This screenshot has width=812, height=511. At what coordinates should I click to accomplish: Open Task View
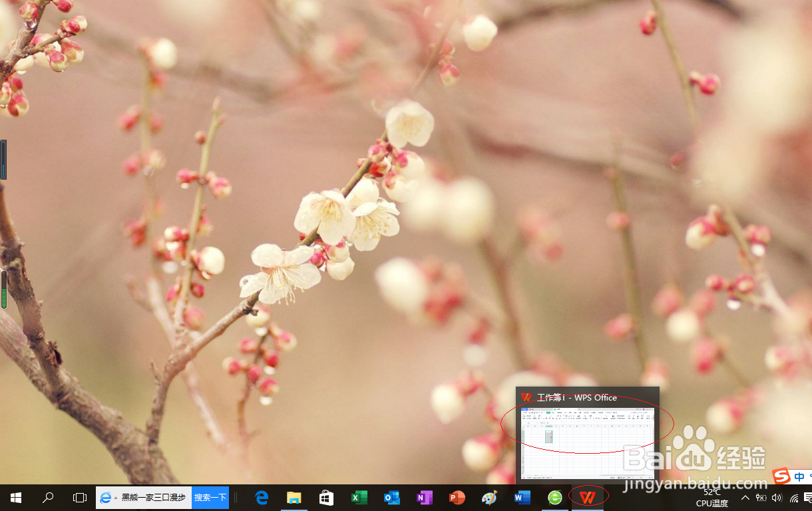point(79,498)
